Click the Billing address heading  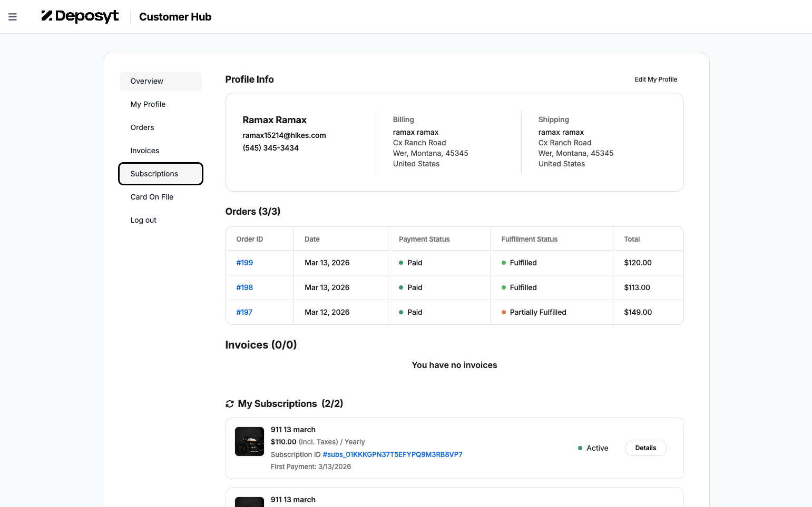[x=404, y=120]
